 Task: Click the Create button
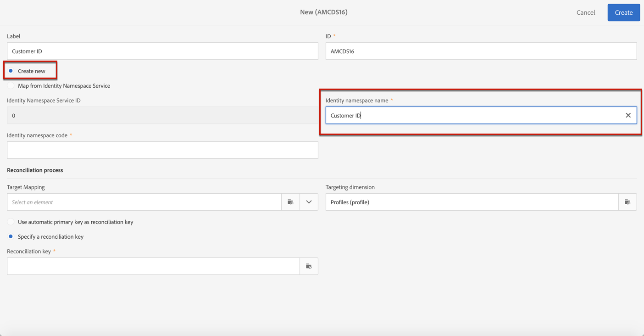click(623, 13)
